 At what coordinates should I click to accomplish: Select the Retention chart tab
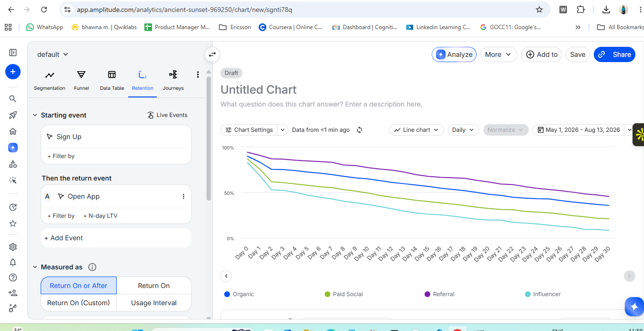point(142,81)
